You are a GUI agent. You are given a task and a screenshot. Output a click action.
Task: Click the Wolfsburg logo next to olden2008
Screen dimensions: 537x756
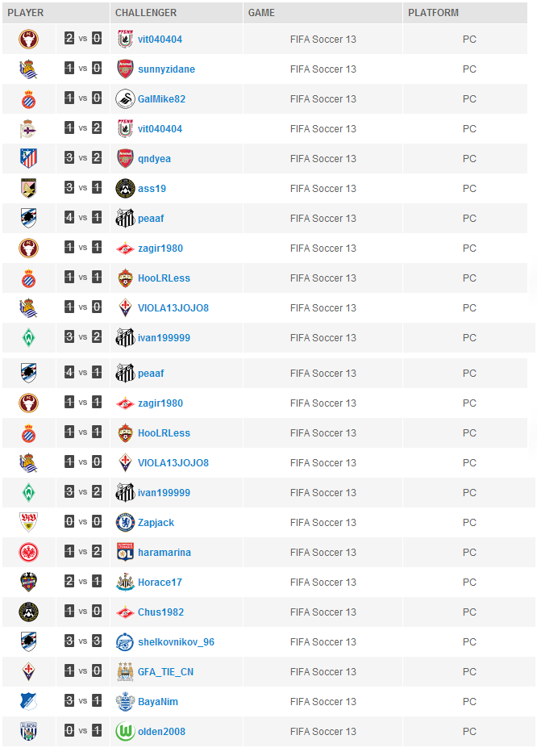pyautogui.click(x=124, y=731)
